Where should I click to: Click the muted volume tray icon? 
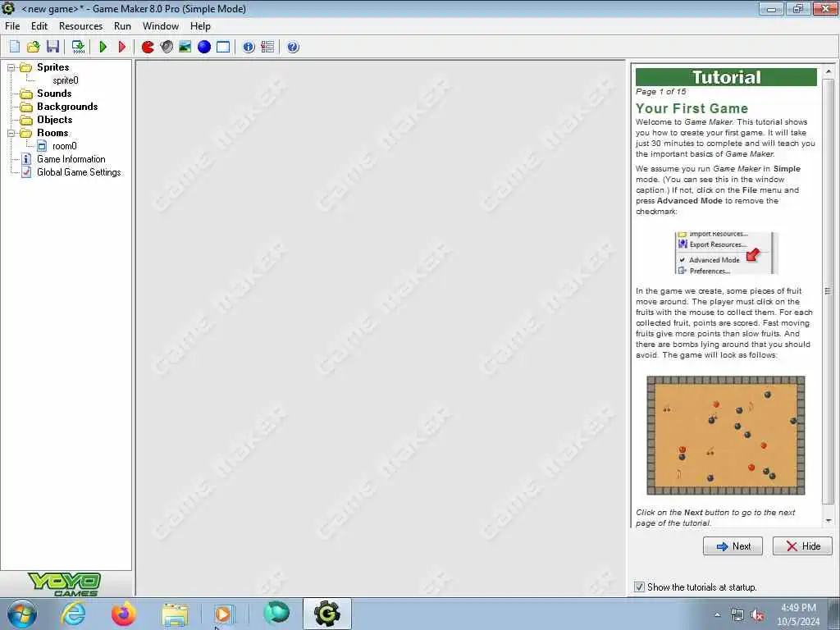coord(757,615)
